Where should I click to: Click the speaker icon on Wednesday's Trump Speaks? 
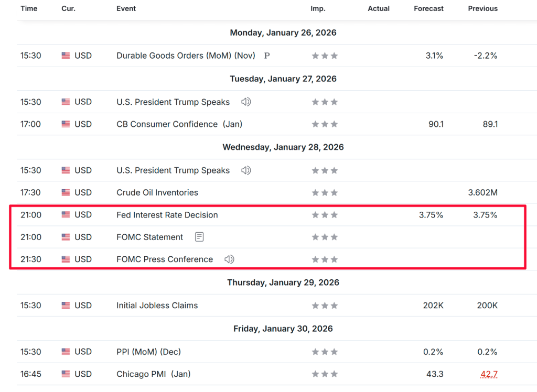tap(246, 170)
